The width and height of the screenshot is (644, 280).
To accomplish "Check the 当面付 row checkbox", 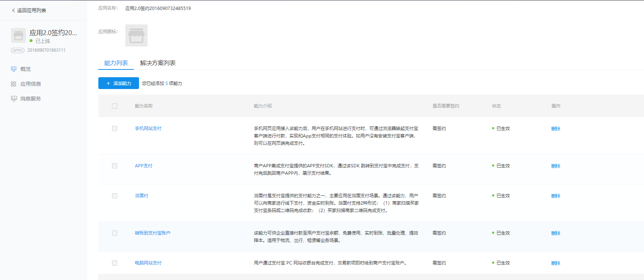I will [115, 196].
